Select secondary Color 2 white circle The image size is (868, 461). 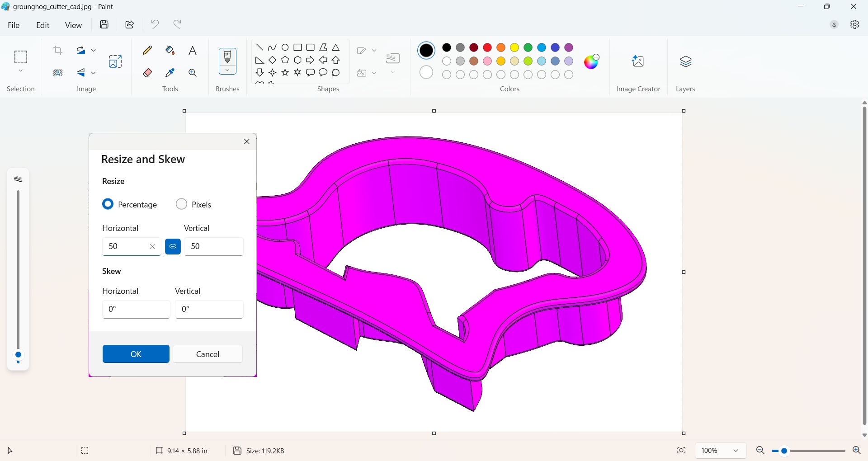[426, 72]
